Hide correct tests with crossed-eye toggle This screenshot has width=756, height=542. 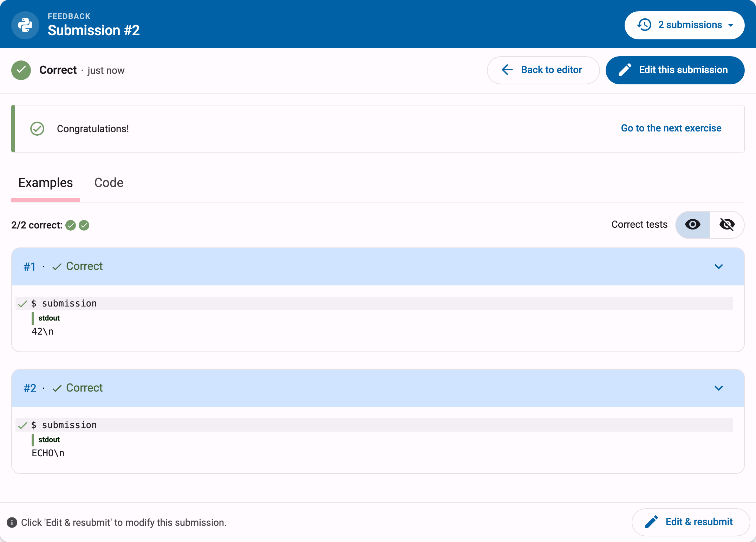pos(727,225)
